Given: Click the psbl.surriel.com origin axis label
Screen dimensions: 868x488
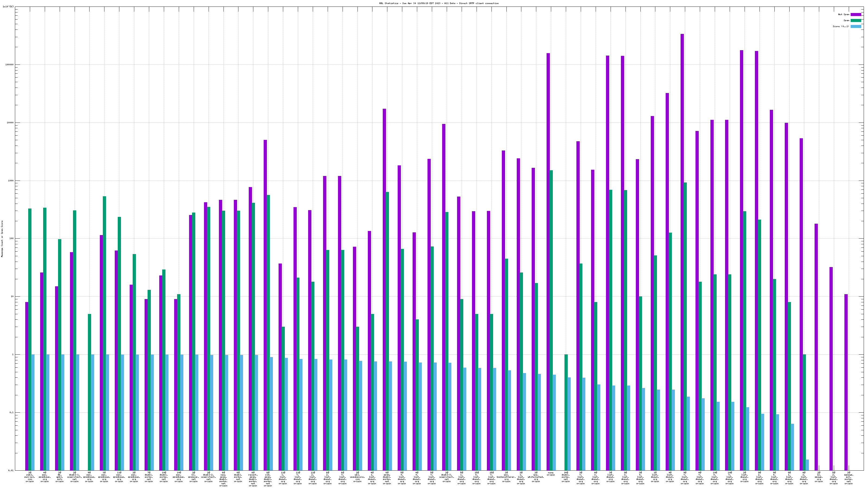Looking at the screenshot, I should [30, 477].
